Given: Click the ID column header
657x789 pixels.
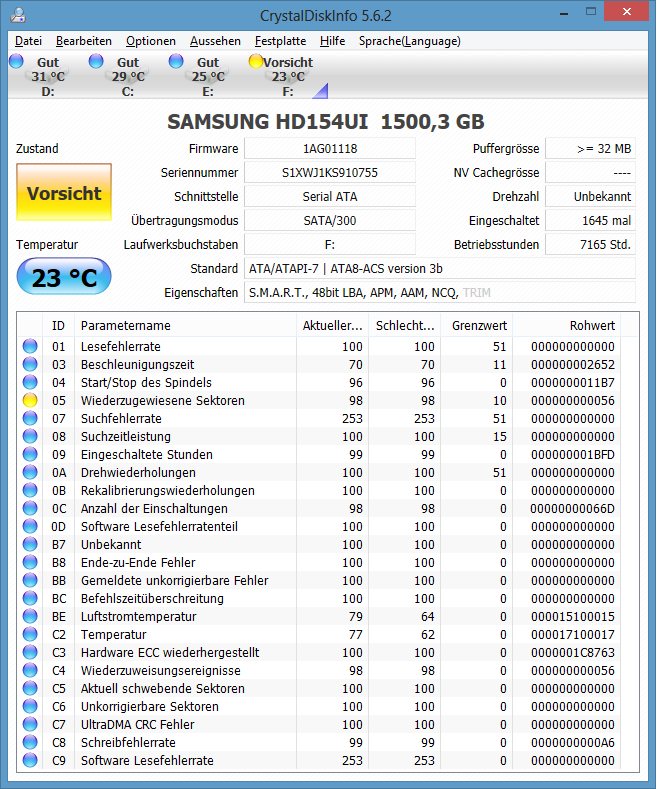Looking at the screenshot, I should 58,326.
